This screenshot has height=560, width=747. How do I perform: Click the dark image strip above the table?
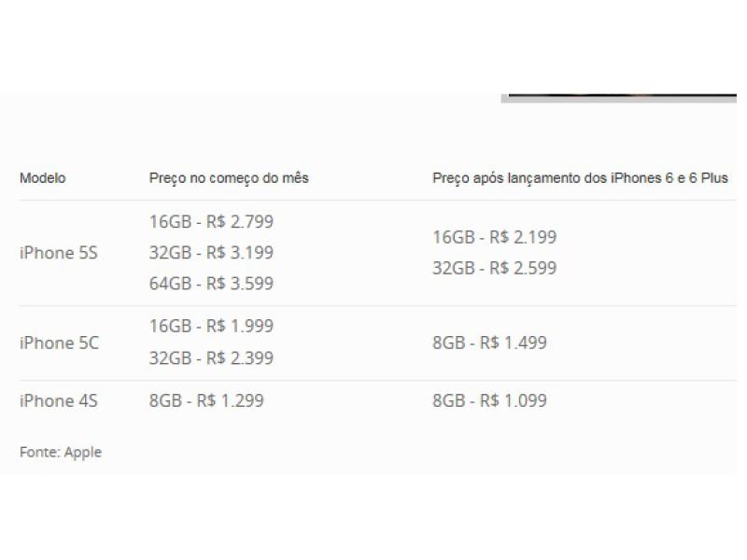click(x=618, y=98)
